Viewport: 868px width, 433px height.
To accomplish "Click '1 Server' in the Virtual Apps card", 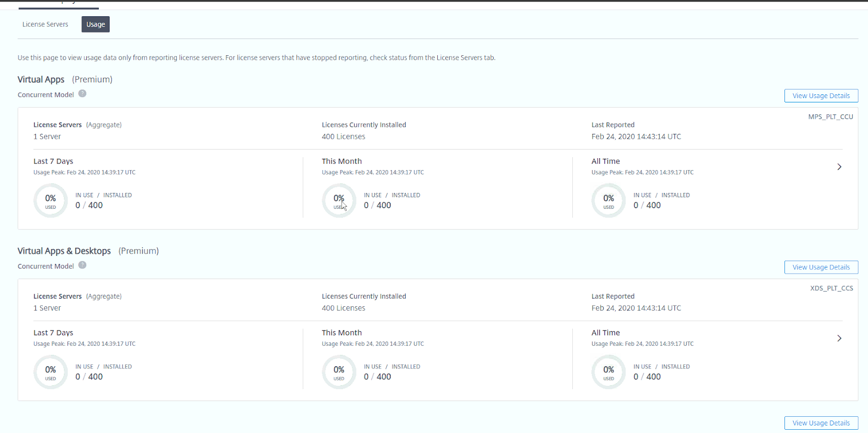I will pyautogui.click(x=47, y=137).
